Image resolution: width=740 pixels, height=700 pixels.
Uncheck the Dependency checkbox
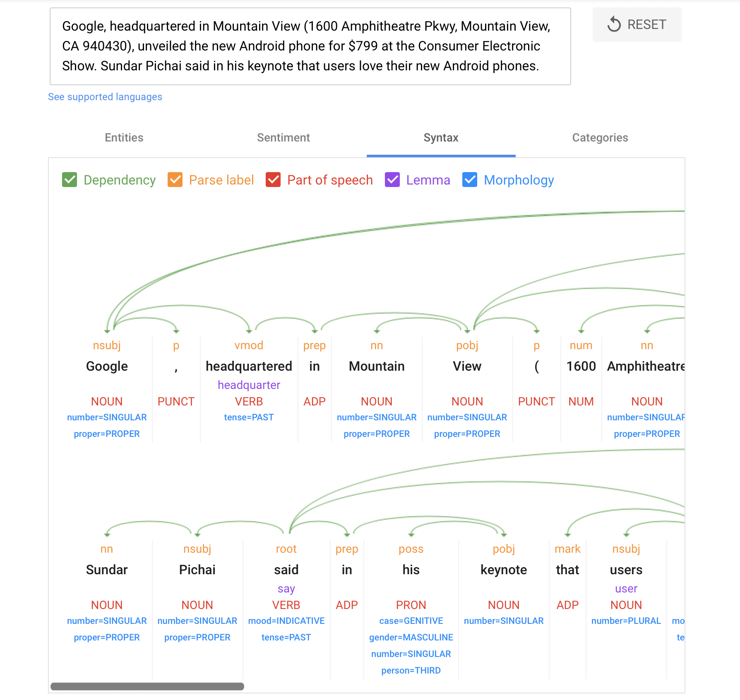[x=70, y=180]
